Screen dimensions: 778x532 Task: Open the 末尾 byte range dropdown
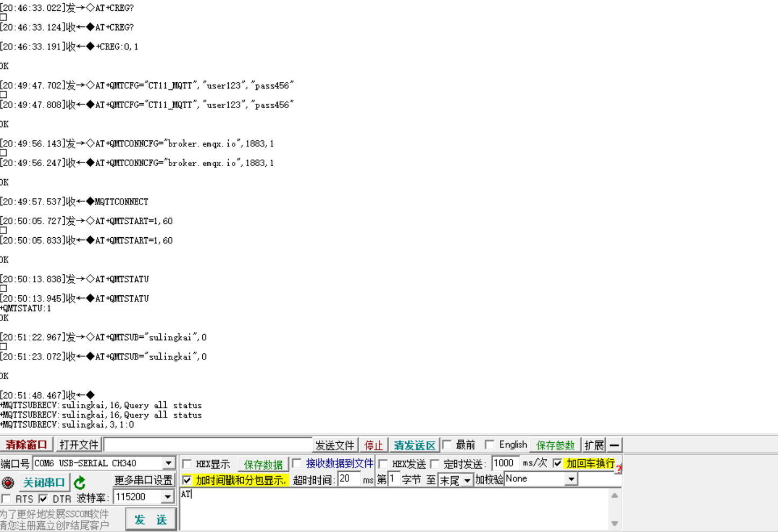pos(467,480)
